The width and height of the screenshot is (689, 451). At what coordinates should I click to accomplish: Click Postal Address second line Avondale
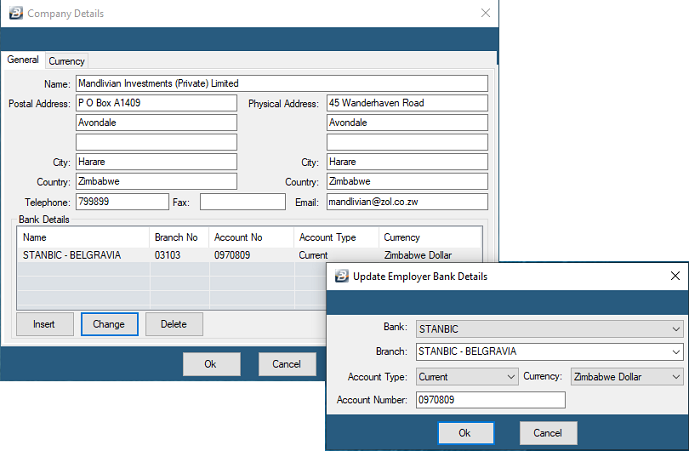(x=156, y=123)
